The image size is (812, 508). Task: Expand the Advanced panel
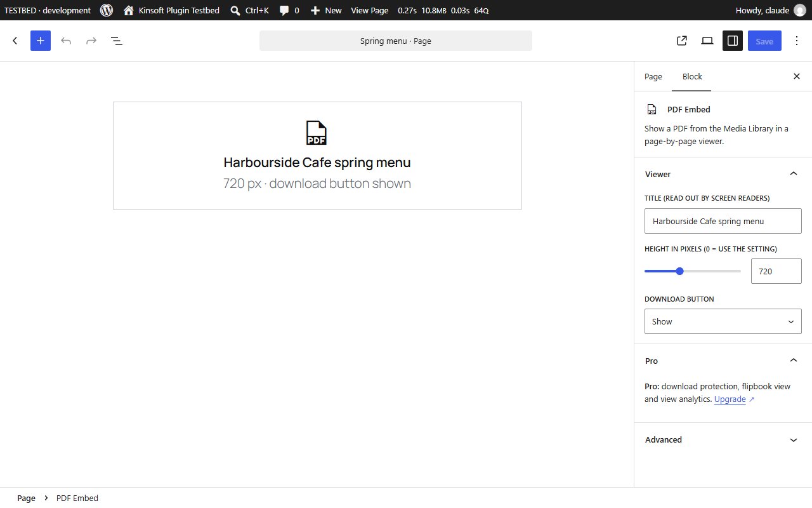pyautogui.click(x=723, y=439)
